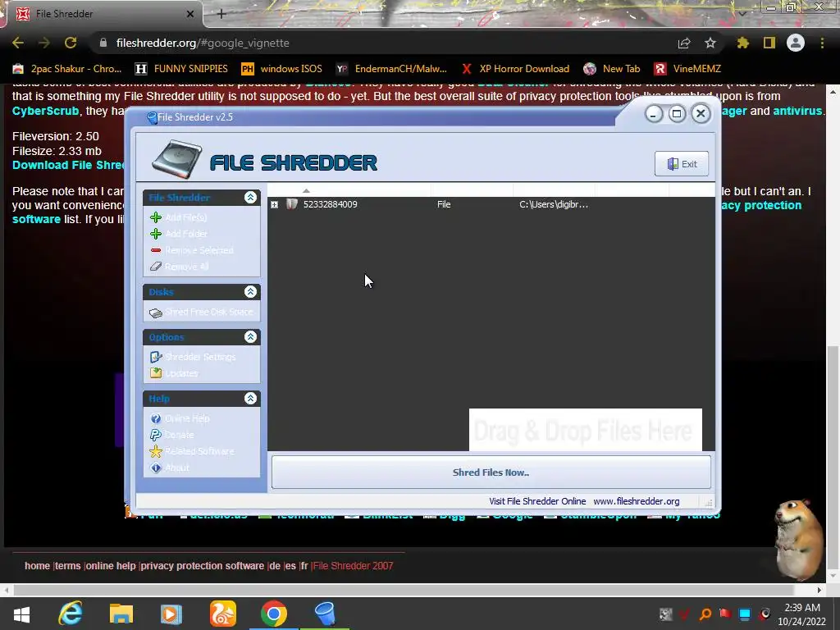Click the share page icon in address bar
Screen dimensions: 840x630
coord(684,43)
